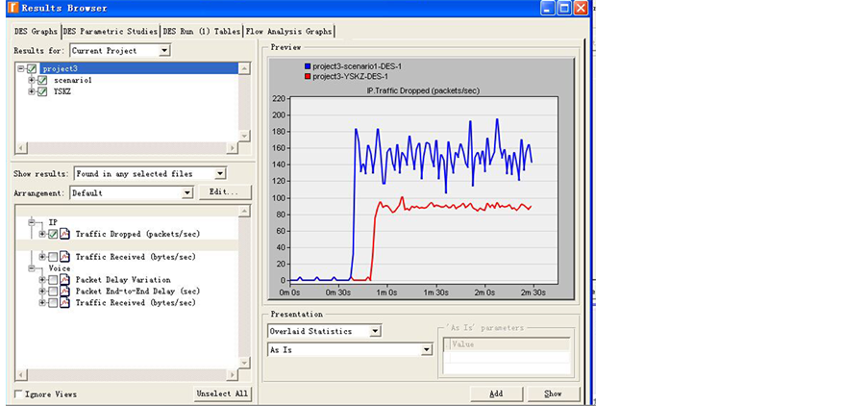Screen dimensions: 868x406
Task: Check the Packet Delay Variation checkbox
Action: pos(53,280)
